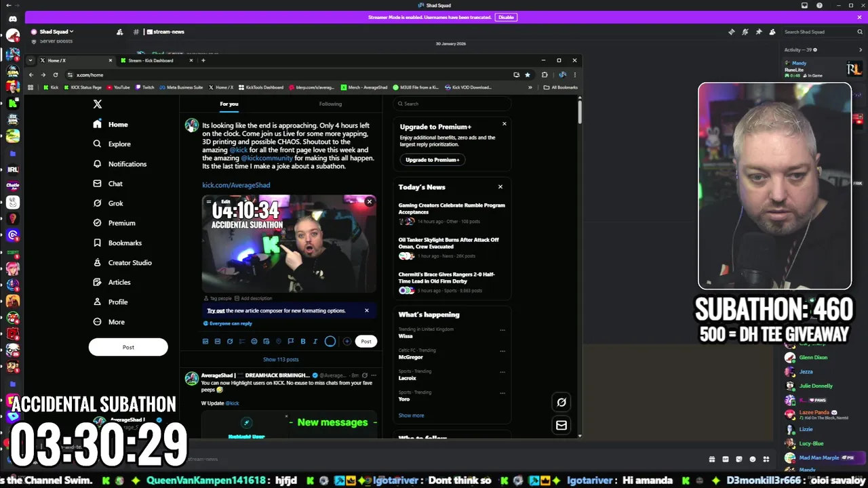Open more options for McGregor trend
The width and height of the screenshot is (868, 488).
(502, 351)
